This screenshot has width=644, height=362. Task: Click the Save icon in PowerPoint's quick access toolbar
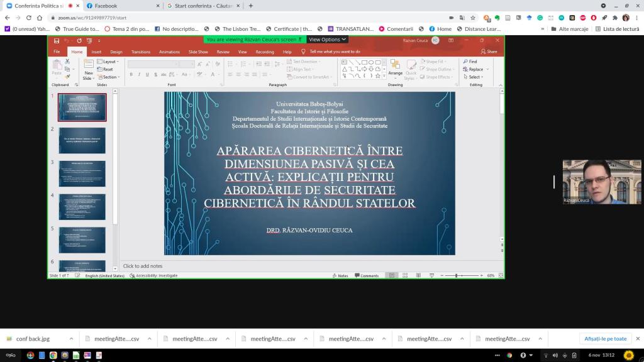57,41
